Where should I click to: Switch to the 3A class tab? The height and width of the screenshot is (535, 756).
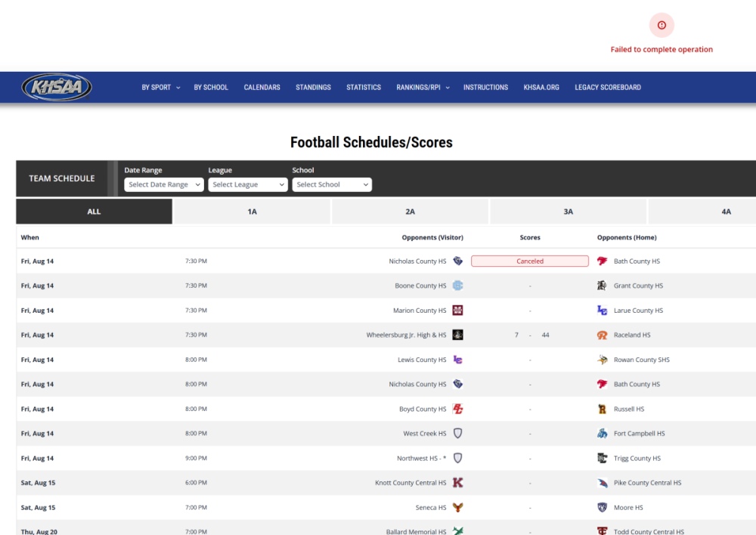click(568, 212)
